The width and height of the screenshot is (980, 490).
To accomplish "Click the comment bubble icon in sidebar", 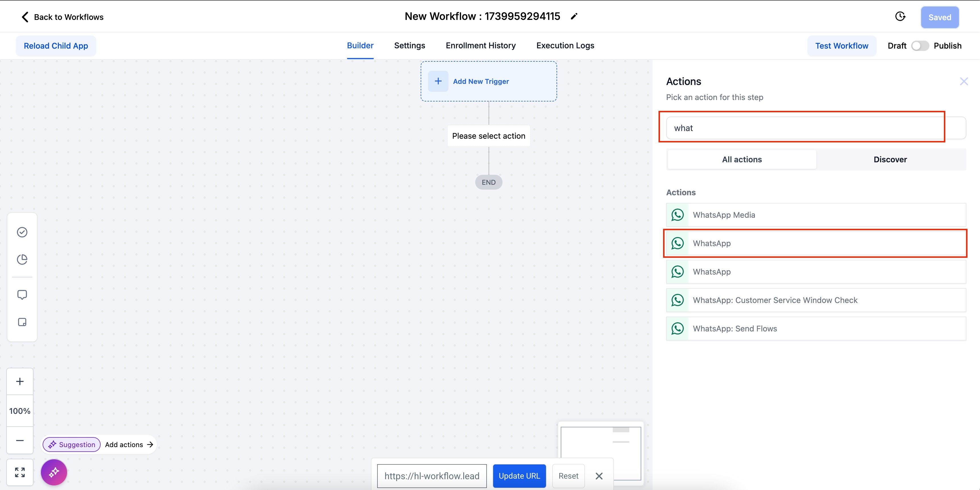I will click(x=22, y=295).
